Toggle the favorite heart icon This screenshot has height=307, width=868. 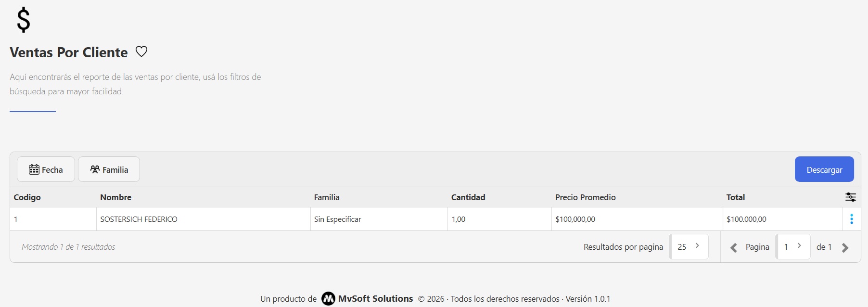coord(141,51)
